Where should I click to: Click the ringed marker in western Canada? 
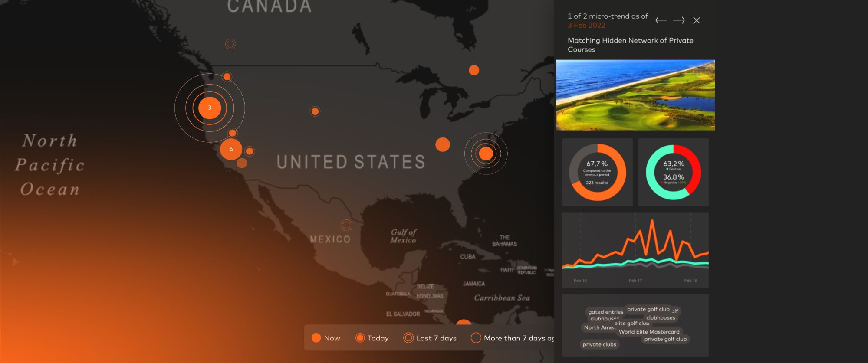tap(230, 44)
